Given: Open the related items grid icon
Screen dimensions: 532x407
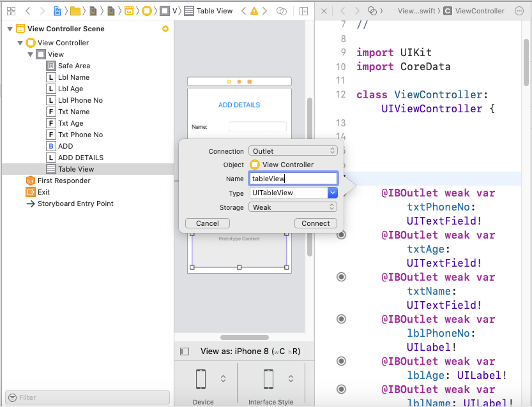Looking at the screenshot, I should (x=11, y=11).
